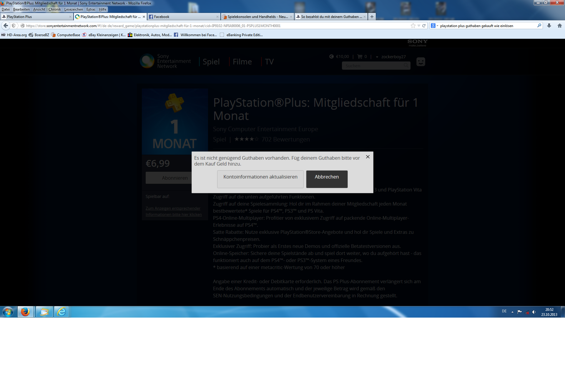This screenshot has width=565, height=392.
Task: Open the shopping cart icon in store header
Action: [x=360, y=56]
